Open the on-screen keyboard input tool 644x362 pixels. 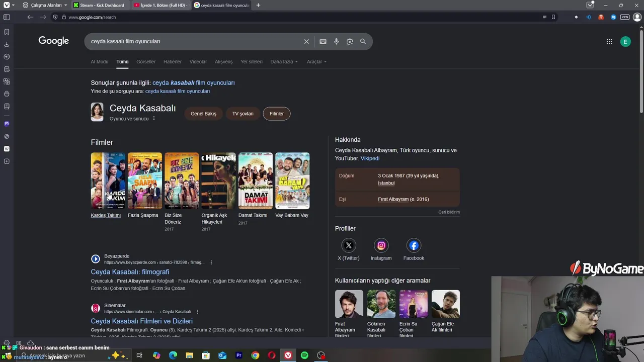click(323, 42)
